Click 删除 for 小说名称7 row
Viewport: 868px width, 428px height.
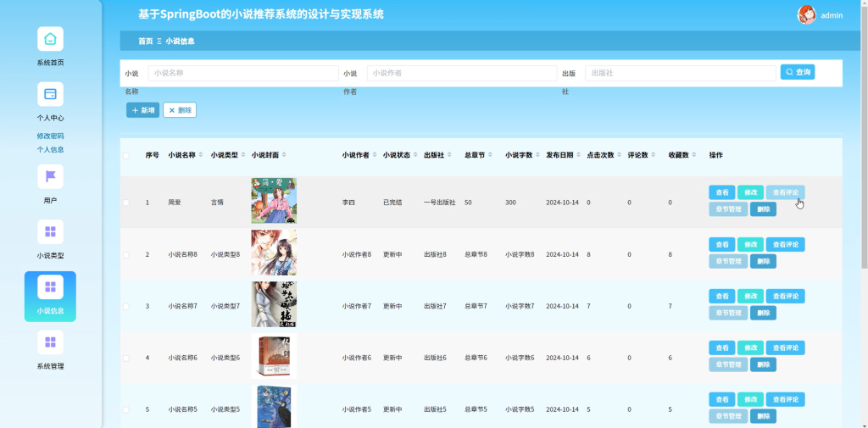(x=764, y=313)
